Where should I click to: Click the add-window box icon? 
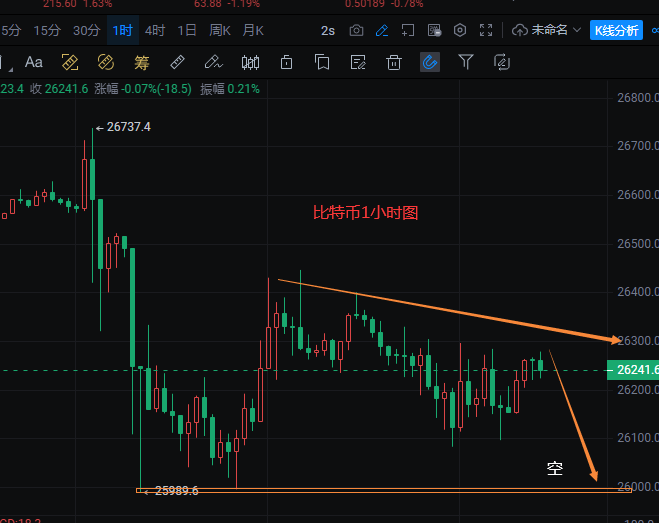click(x=408, y=30)
